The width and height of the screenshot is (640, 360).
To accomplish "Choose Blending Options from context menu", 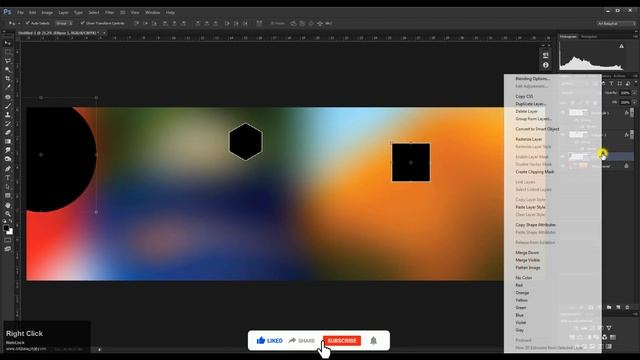I will [532, 78].
